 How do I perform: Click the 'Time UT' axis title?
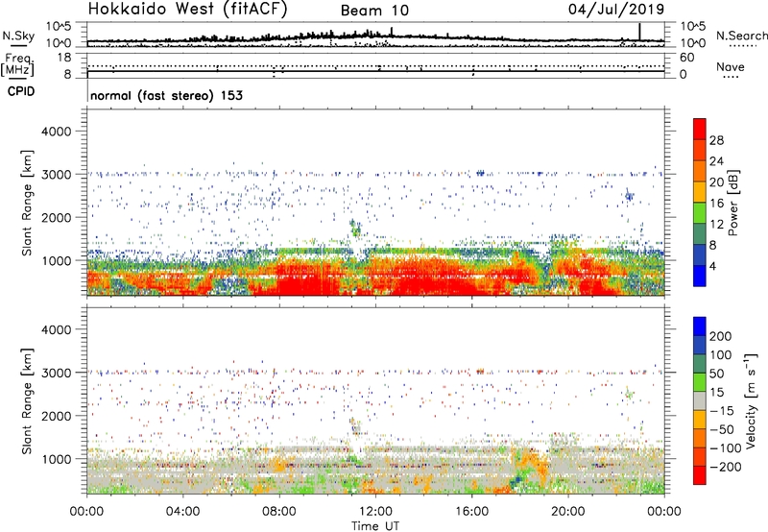click(x=375, y=526)
